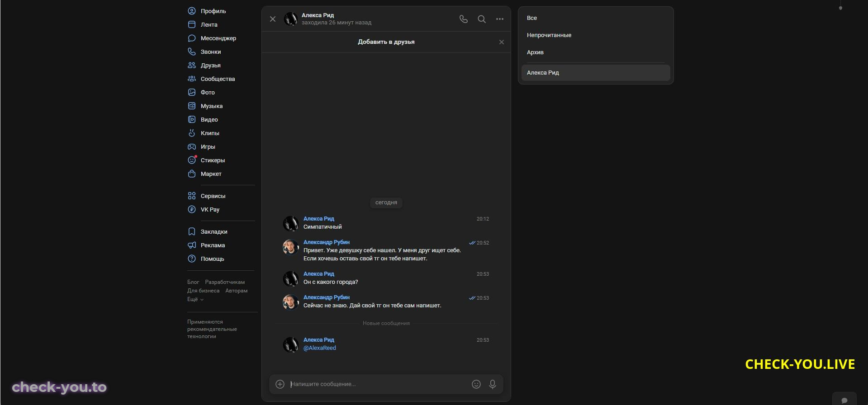Click Александр Рубин name on last 20:53 reply
Screen dimensions: 868x405
[327, 297]
